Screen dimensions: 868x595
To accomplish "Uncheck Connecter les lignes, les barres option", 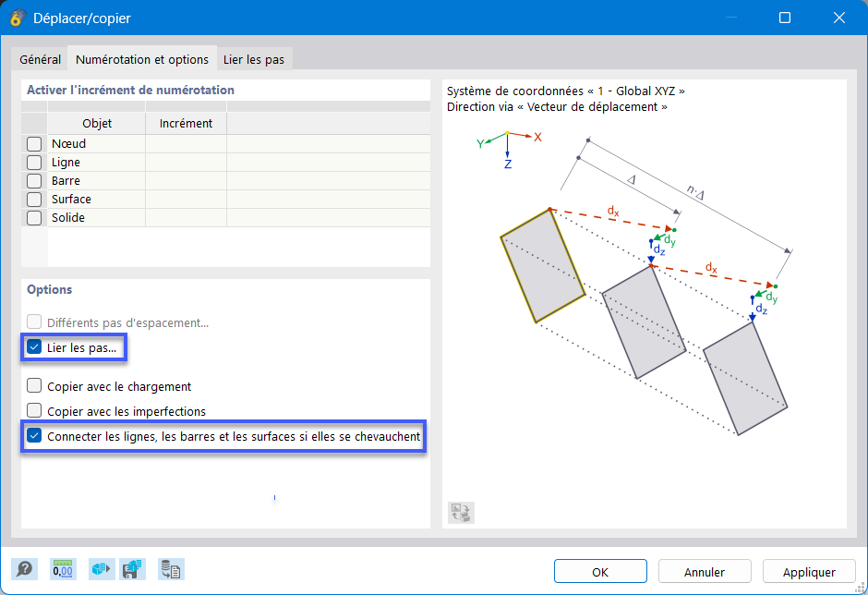I will pos(34,436).
